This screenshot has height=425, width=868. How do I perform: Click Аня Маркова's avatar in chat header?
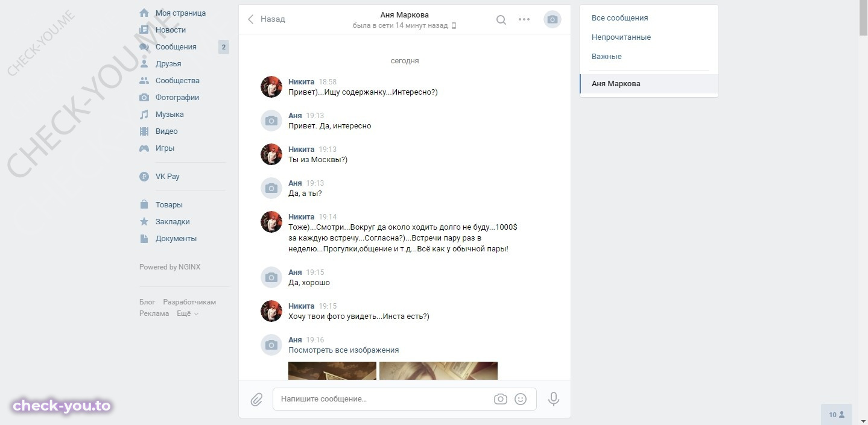552,19
